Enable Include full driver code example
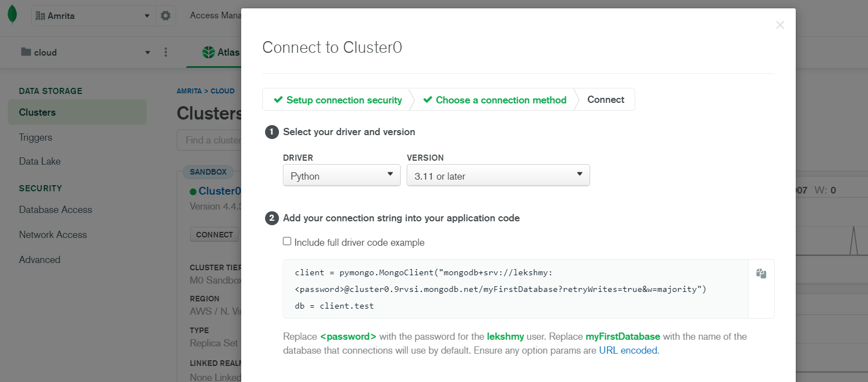868x382 pixels. tap(287, 241)
